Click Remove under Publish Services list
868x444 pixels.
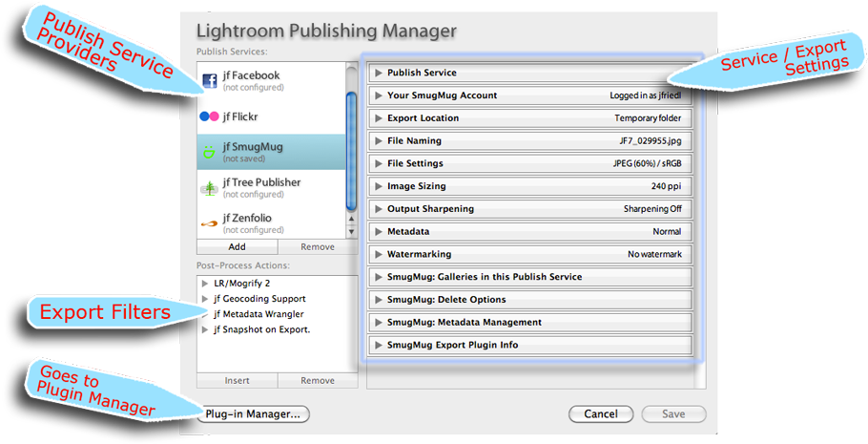click(x=318, y=246)
